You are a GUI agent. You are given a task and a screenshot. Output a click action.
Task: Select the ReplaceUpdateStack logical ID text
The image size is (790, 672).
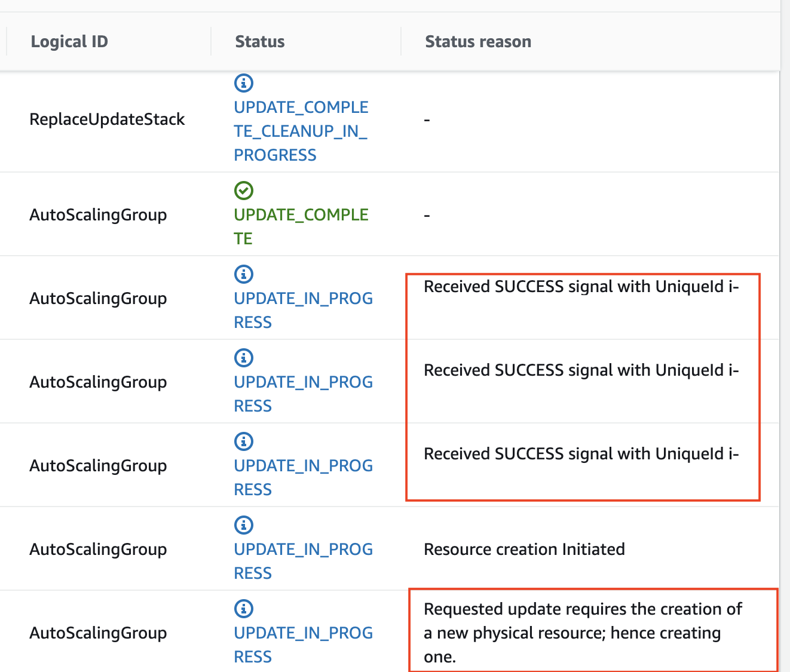(x=107, y=119)
